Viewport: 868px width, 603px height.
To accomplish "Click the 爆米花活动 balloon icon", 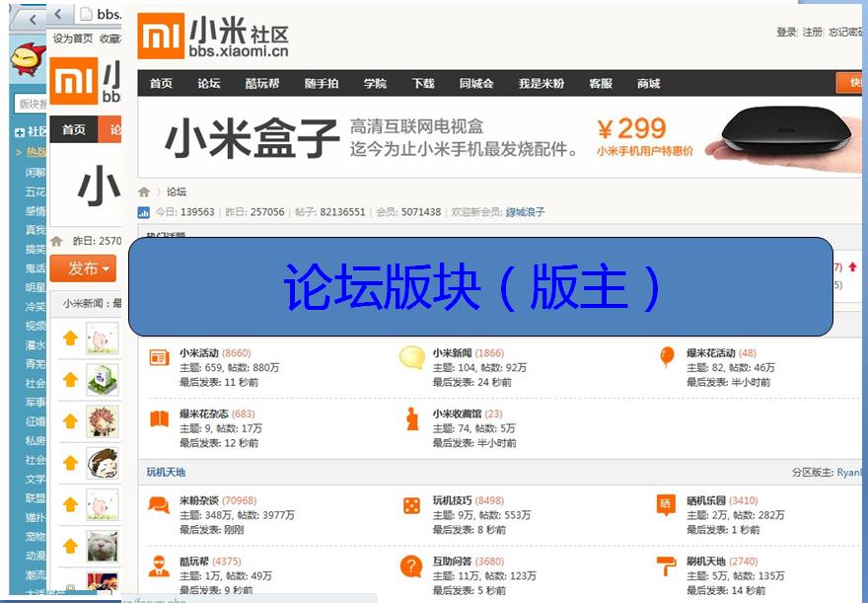I will [667, 356].
